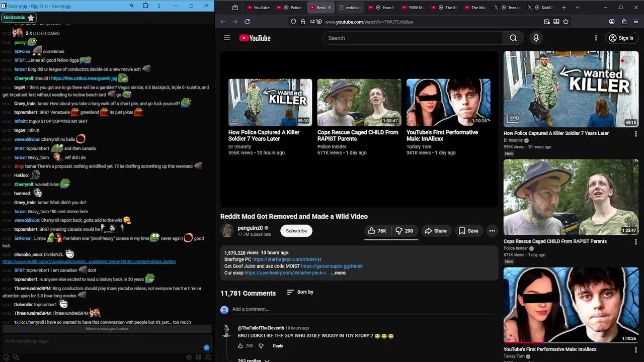Click the YouTube search magnifier button
Image resolution: width=644 pixels, height=362 pixels.
point(513,38)
